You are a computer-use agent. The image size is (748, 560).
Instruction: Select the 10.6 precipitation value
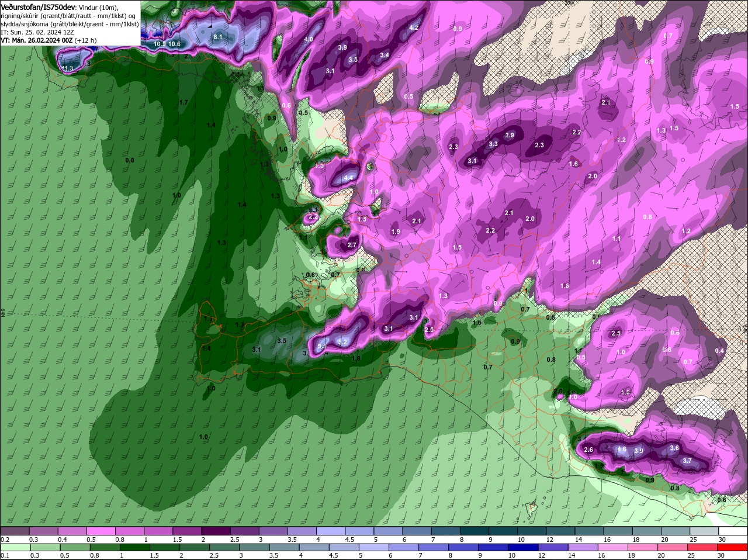(174, 44)
